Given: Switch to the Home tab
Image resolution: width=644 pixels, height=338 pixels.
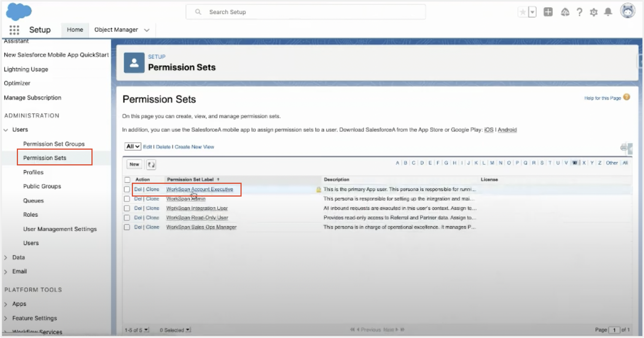Looking at the screenshot, I should tap(75, 30).
